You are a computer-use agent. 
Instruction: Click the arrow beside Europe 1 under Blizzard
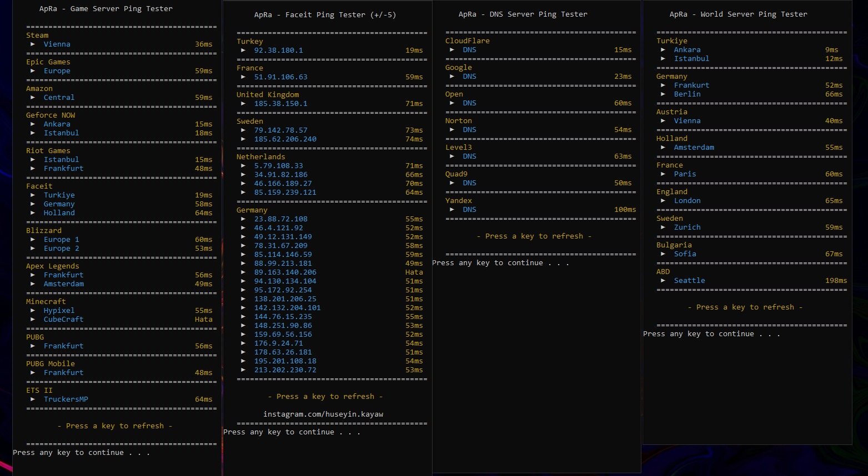(33, 240)
